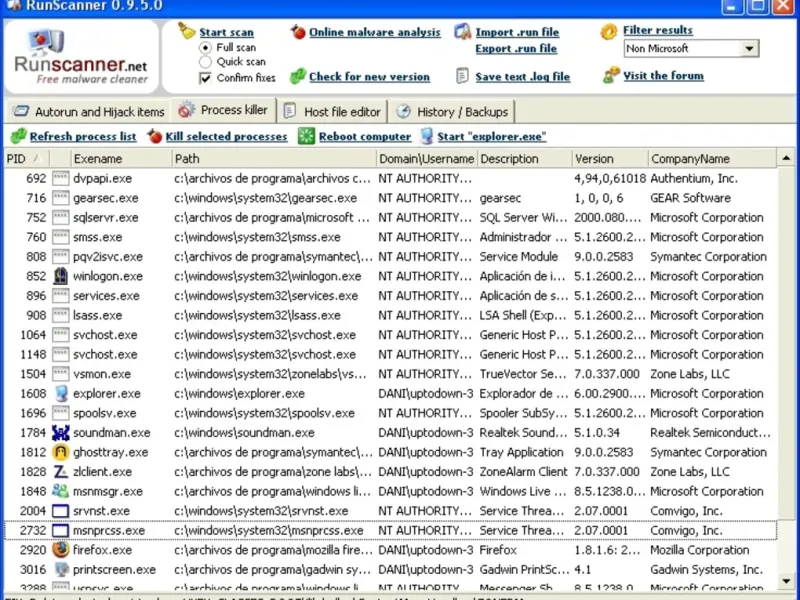Select the pqv2isvc.exe process row
Screen dimensions: 800x600
coord(391,257)
